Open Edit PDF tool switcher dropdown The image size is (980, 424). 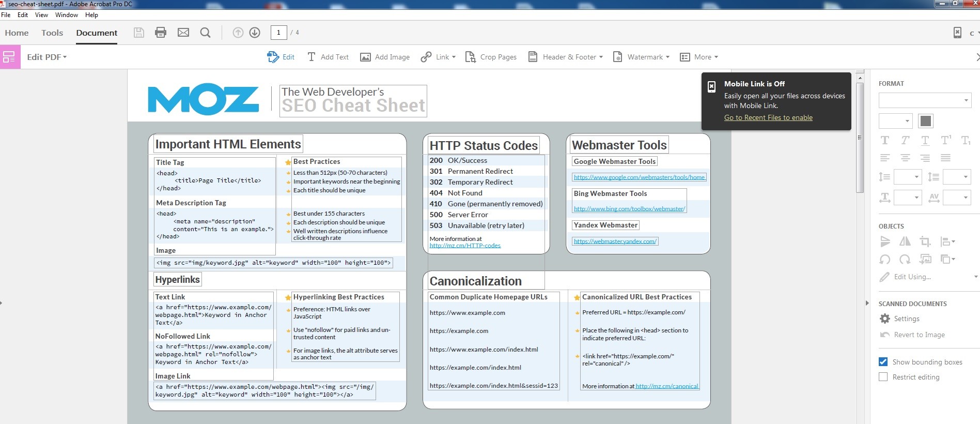pyautogui.click(x=47, y=57)
